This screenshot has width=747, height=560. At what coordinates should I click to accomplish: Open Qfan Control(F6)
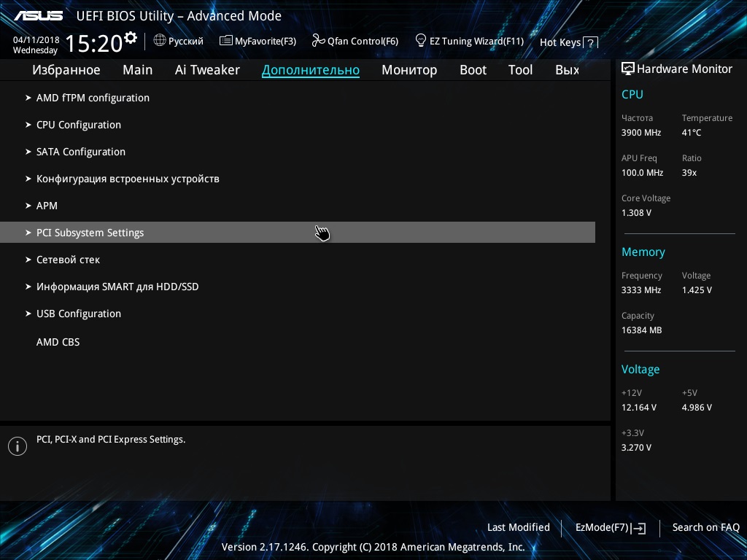[x=355, y=41]
